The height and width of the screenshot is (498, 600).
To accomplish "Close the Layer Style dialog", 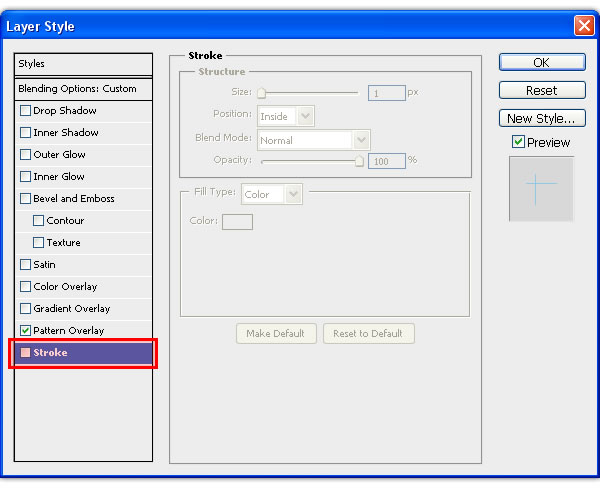I will pos(584,26).
